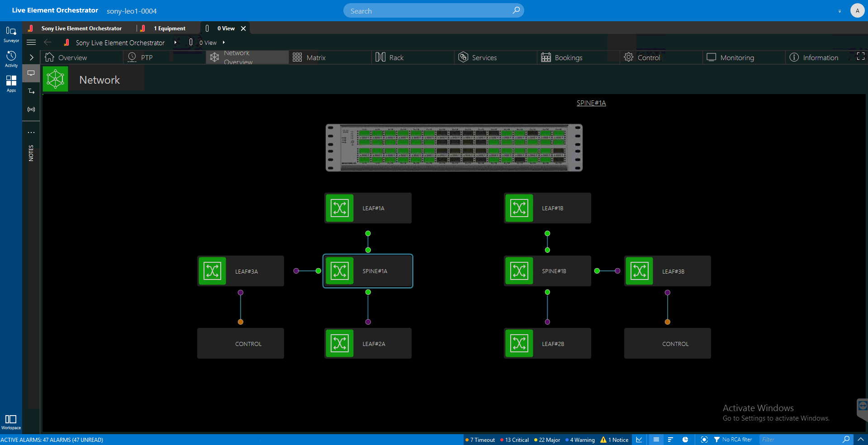Image resolution: width=868 pixels, height=445 pixels.
Task: Click the alarm Filter text field
Action: 800,440
